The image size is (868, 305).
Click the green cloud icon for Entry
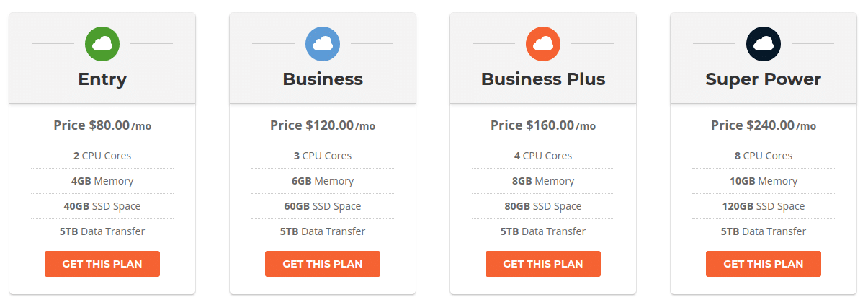tap(102, 43)
